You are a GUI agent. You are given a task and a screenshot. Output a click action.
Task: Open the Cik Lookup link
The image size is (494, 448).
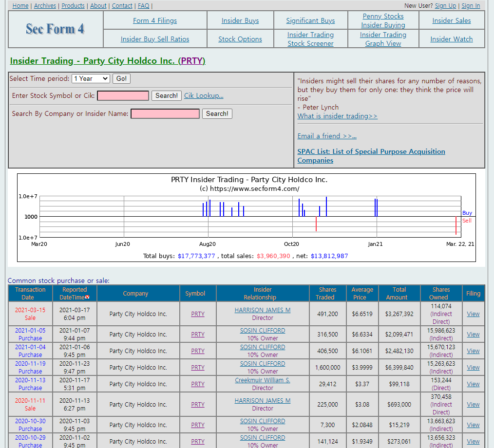tap(204, 96)
